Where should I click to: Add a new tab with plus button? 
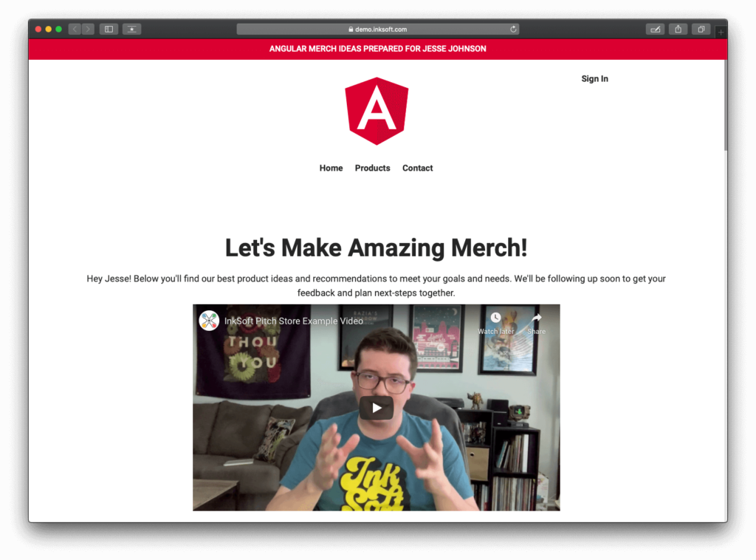tap(721, 32)
